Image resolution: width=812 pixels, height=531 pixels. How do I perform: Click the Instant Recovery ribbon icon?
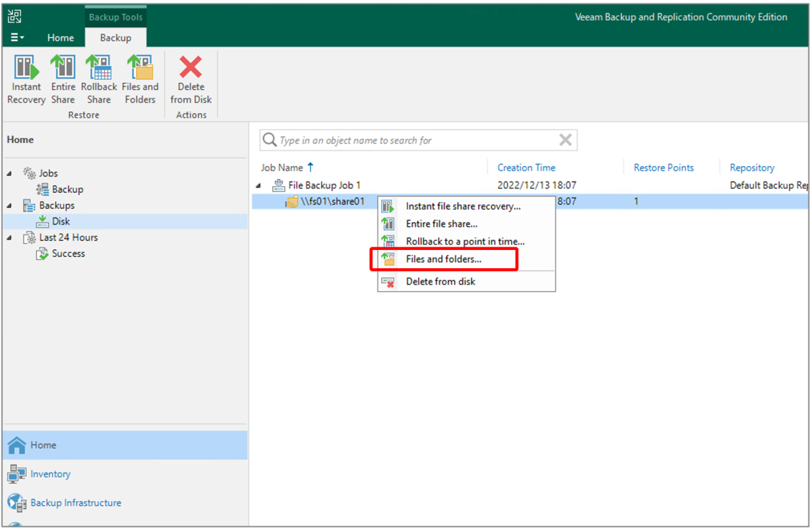click(26, 80)
